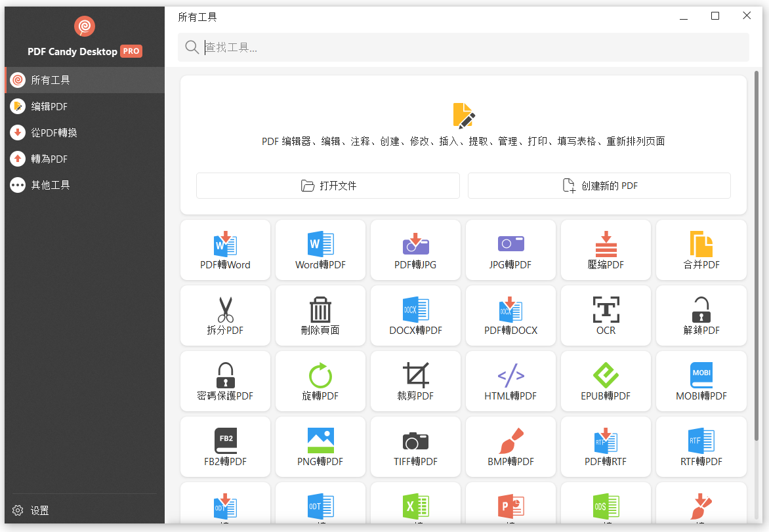Select the 刪除頁面 page deletion tool
The width and height of the screenshot is (769, 532).
[x=320, y=316]
